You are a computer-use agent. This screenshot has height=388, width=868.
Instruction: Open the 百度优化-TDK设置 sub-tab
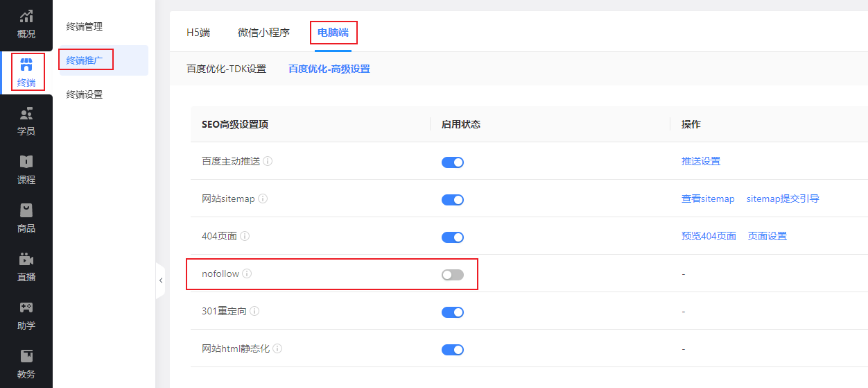click(226, 69)
